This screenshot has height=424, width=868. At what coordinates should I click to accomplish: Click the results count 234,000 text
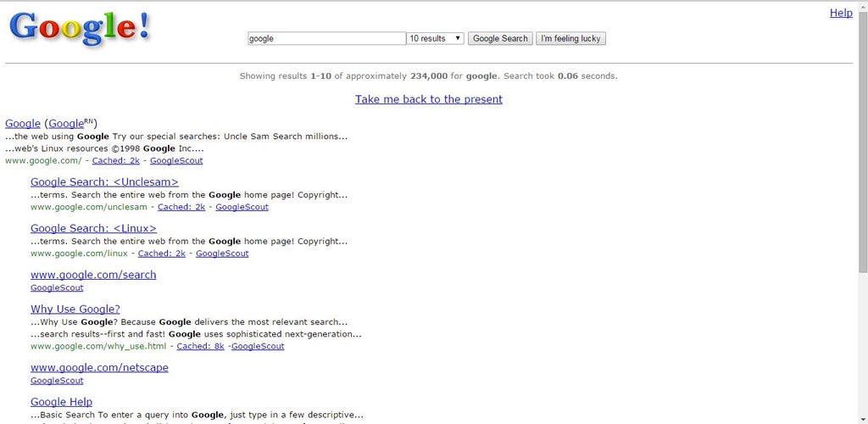(x=428, y=75)
